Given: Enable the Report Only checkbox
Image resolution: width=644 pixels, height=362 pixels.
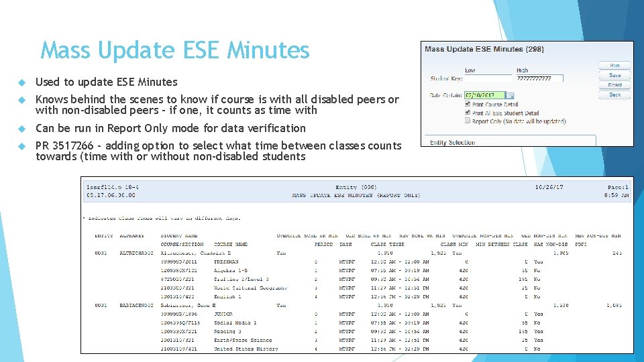Looking at the screenshot, I should tap(468, 121).
